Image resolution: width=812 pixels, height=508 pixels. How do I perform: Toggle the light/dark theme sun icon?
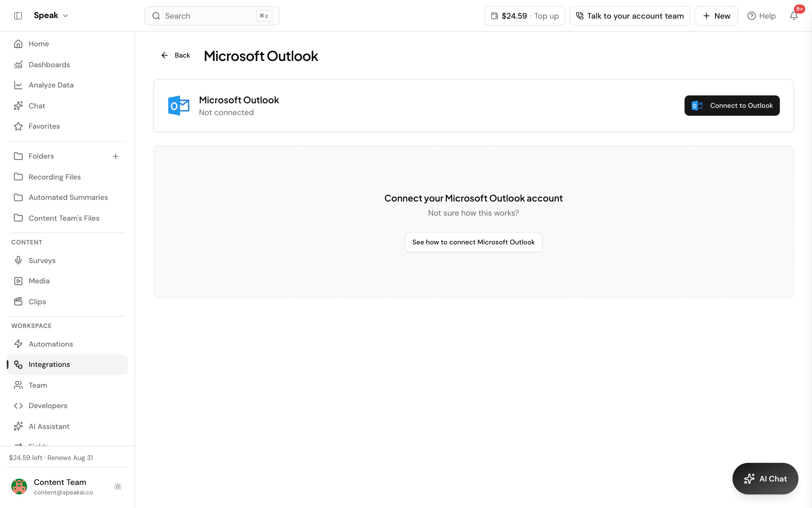(118, 487)
